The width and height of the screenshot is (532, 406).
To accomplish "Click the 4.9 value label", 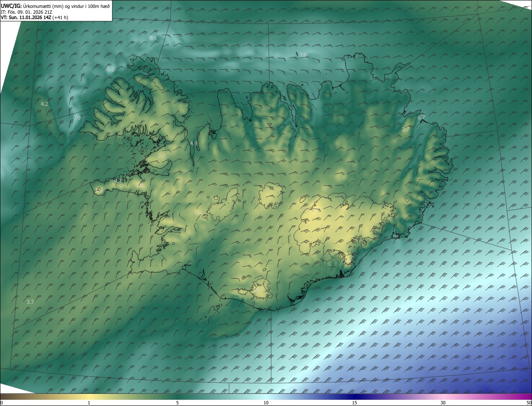I will [194, 143].
